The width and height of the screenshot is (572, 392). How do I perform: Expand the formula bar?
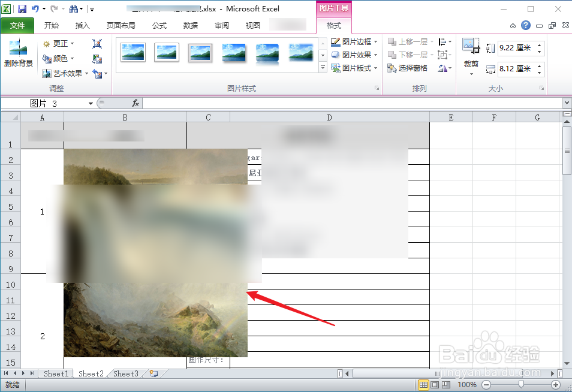pyautogui.click(x=567, y=103)
